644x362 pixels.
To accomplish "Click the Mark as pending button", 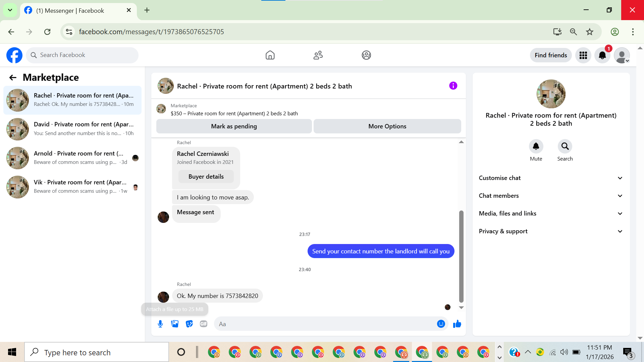I will point(234,126).
